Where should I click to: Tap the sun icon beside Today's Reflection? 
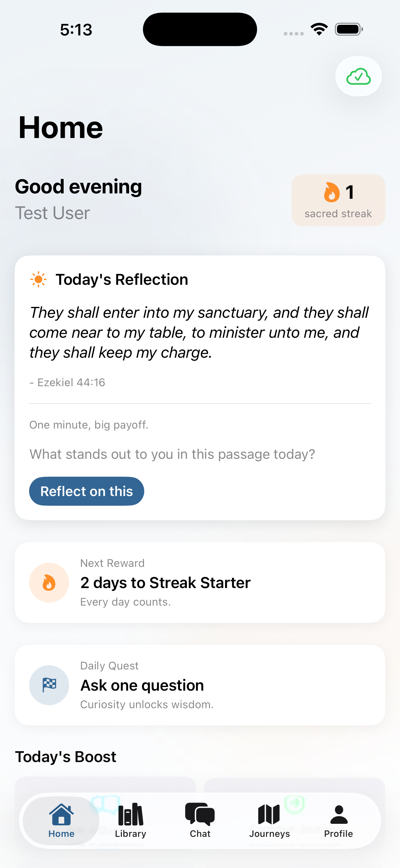click(x=38, y=279)
